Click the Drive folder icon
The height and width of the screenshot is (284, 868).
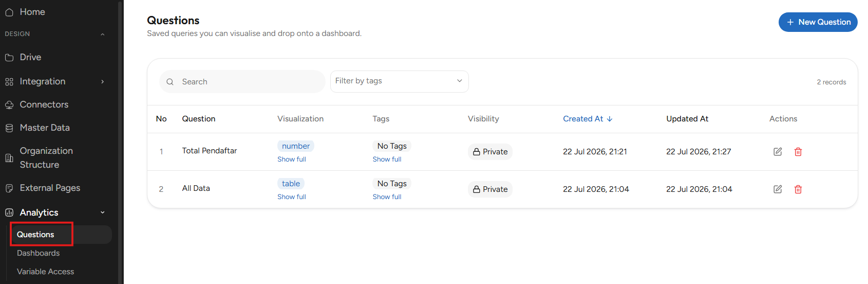point(9,58)
